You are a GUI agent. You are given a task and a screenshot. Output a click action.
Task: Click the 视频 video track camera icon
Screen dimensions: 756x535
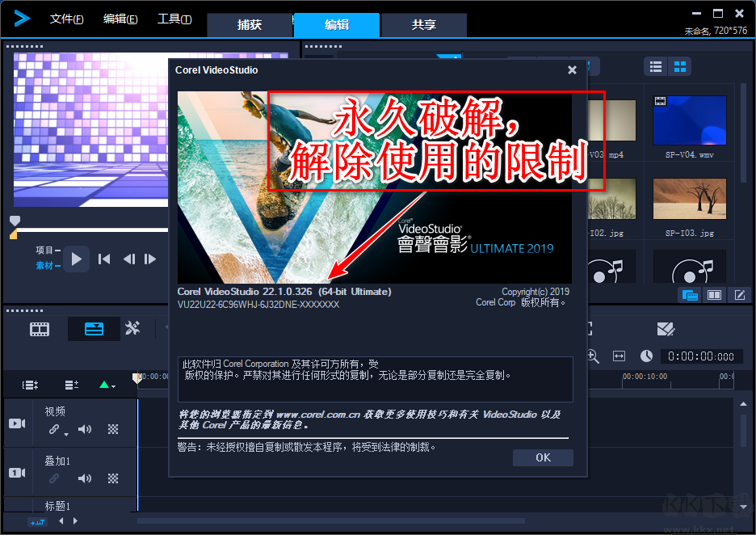17,423
